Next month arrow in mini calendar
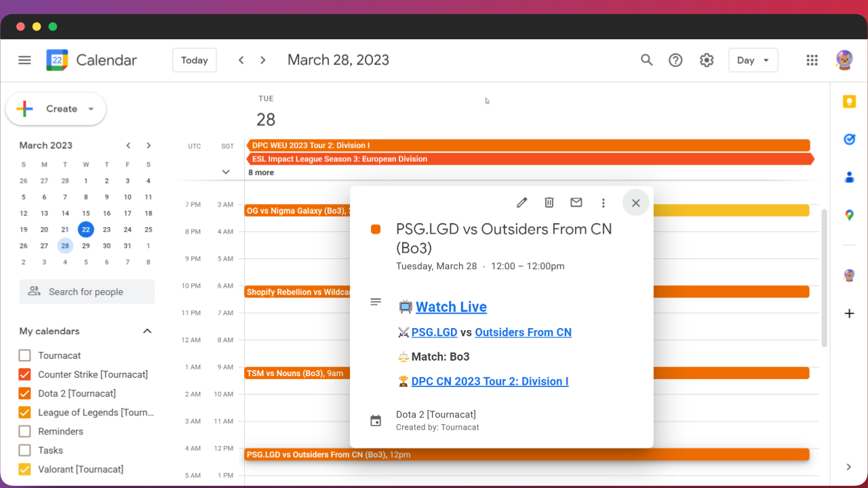This screenshot has width=868, height=488. 149,145
